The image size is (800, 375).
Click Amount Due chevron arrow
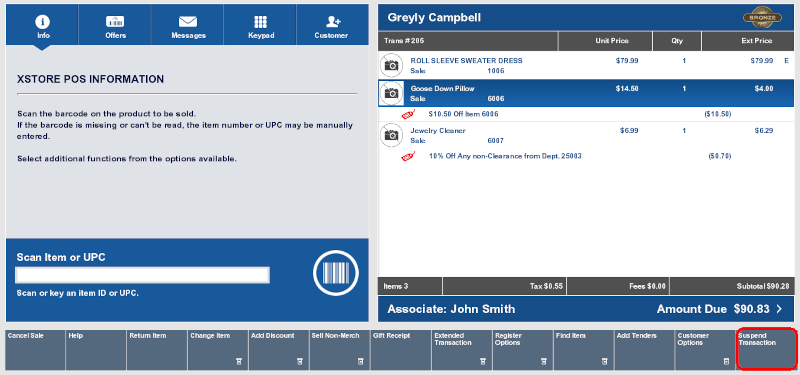point(779,309)
